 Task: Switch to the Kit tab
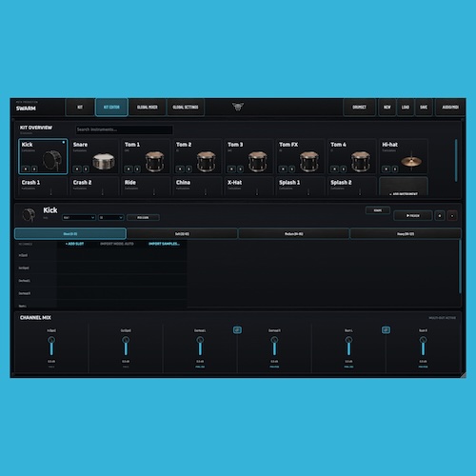[80, 108]
